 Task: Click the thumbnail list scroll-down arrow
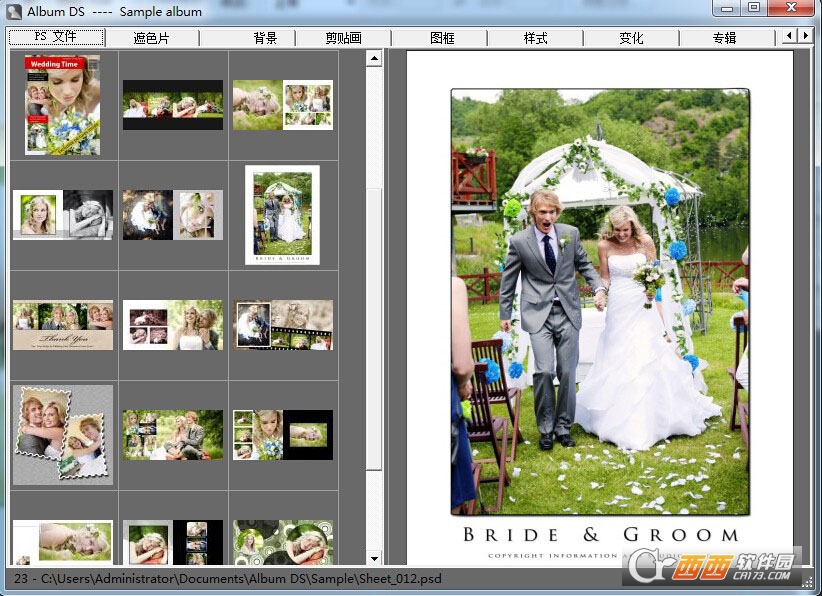click(374, 558)
